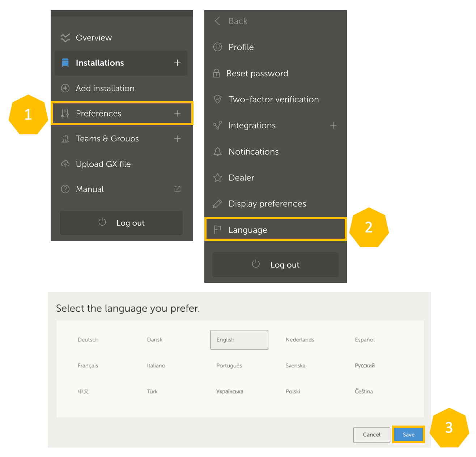Click the Back chevron arrow icon
The image size is (476, 457).
click(x=217, y=21)
